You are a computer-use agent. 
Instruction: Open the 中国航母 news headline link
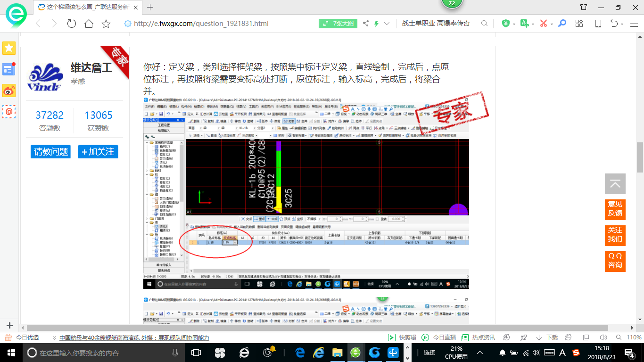[x=134, y=337]
